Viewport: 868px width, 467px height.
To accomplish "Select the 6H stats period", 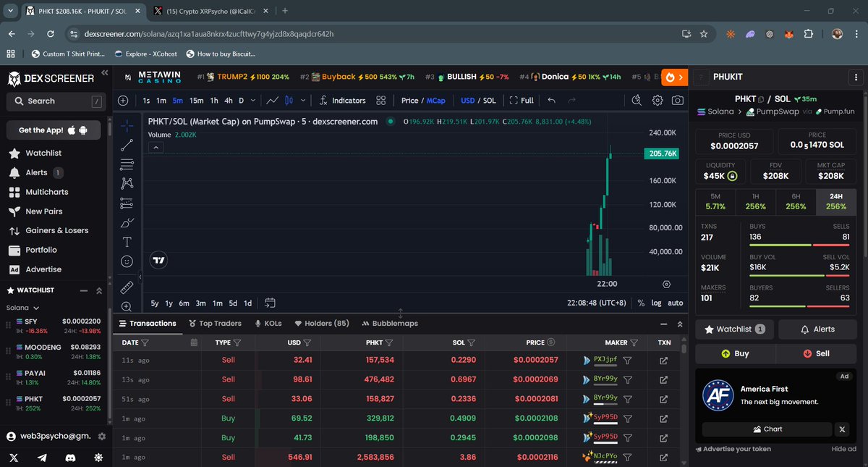I will click(796, 202).
